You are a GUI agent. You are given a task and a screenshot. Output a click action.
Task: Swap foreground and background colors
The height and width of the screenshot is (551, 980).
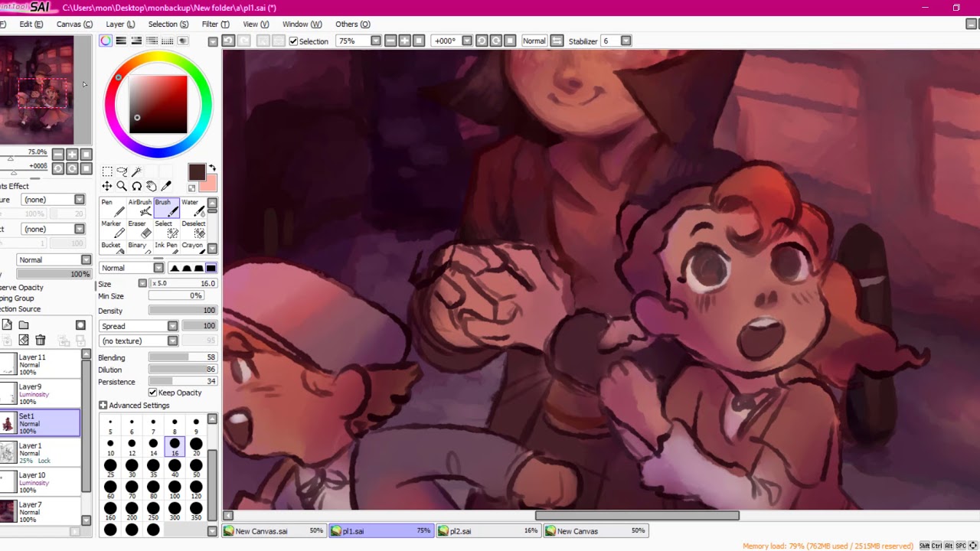[x=212, y=168]
